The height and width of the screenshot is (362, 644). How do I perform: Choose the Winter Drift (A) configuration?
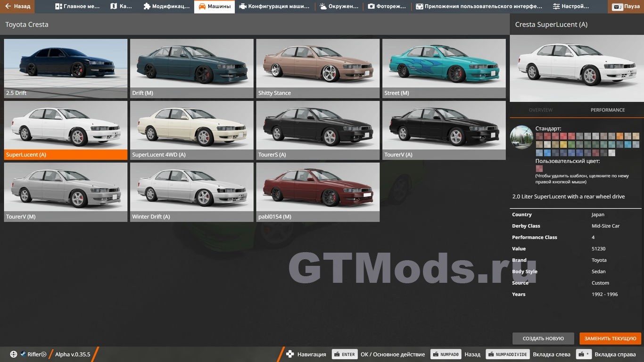(192, 192)
